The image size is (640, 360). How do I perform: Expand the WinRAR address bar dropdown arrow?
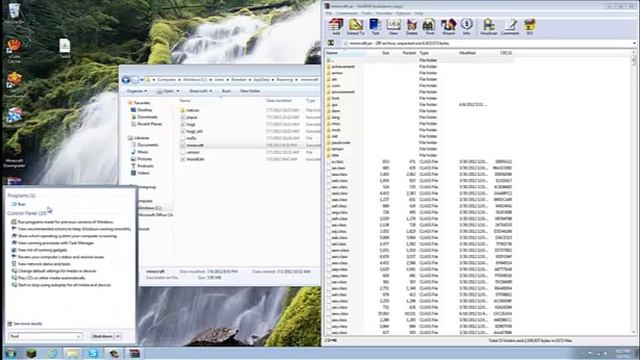tap(634, 43)
